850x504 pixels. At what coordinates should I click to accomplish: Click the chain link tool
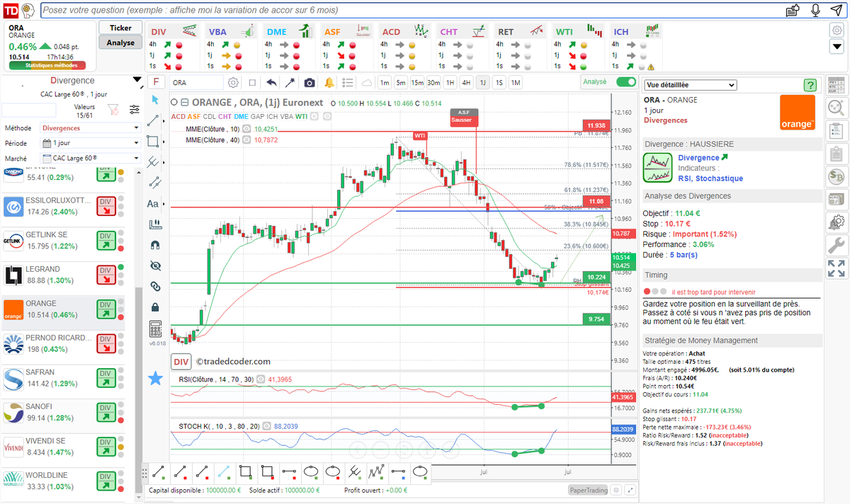point(155,287)
